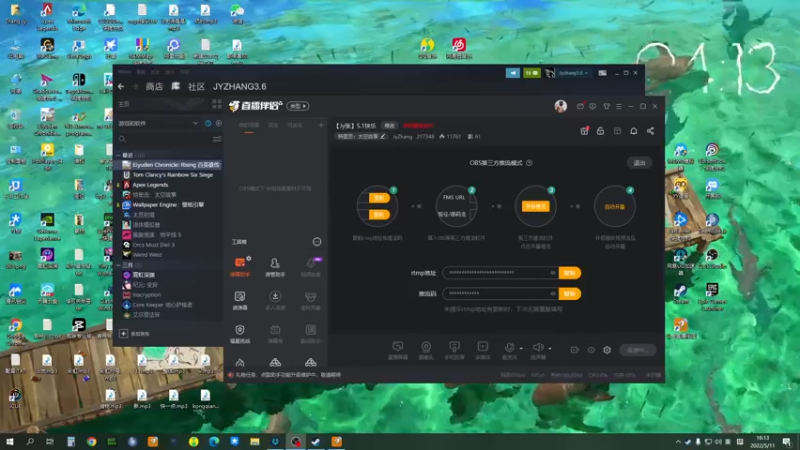Open the 多人连麦 download-arrow tool
The width and height of the screenshot is (800, 450).
(275, 300)
